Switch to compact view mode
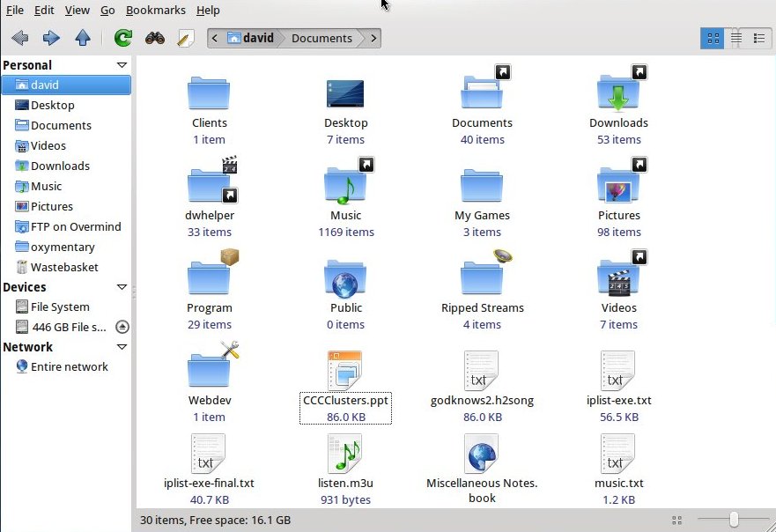The width and height of the screenshot is (776, 532). [758, 38]
